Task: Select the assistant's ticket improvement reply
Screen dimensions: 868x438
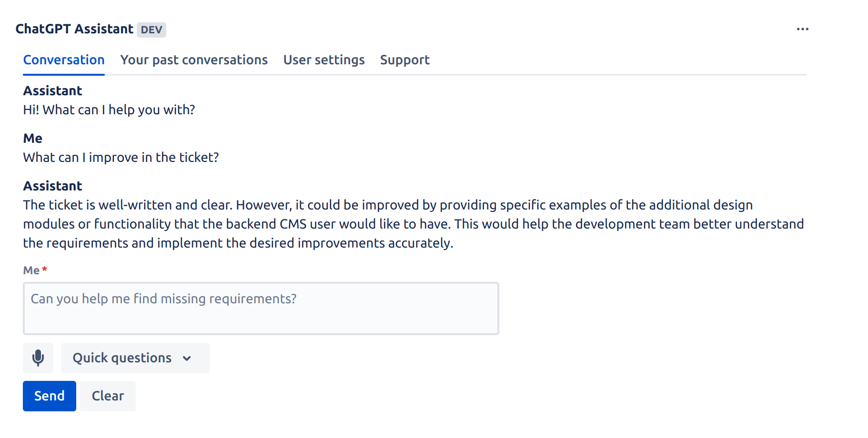Action: coord(413,224)
